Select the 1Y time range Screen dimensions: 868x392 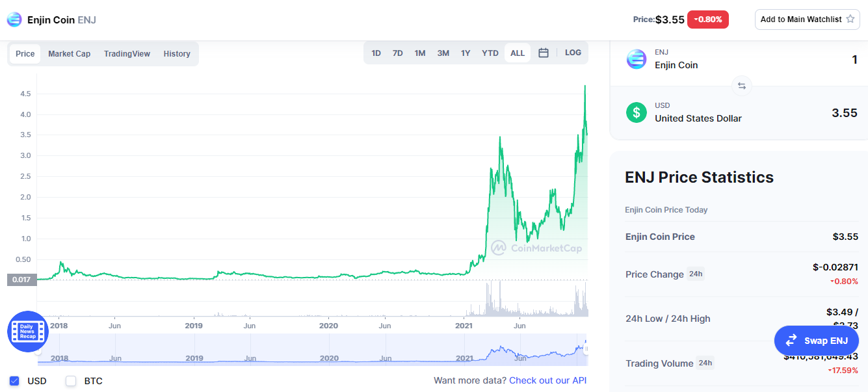coord(466,53)
